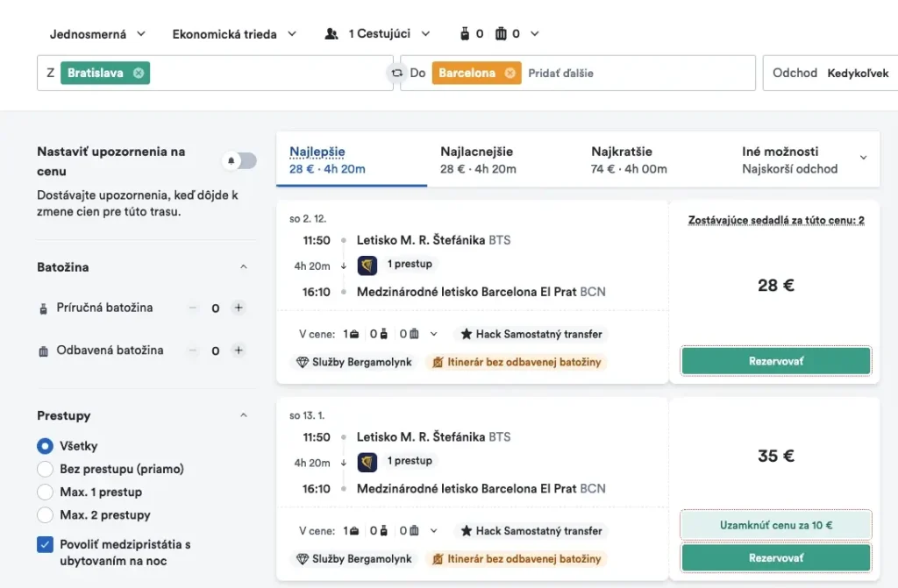The height and width of the screenshot is (588, 898).
Task: Collapse the Batožina section
Action: tap(243, 267)
